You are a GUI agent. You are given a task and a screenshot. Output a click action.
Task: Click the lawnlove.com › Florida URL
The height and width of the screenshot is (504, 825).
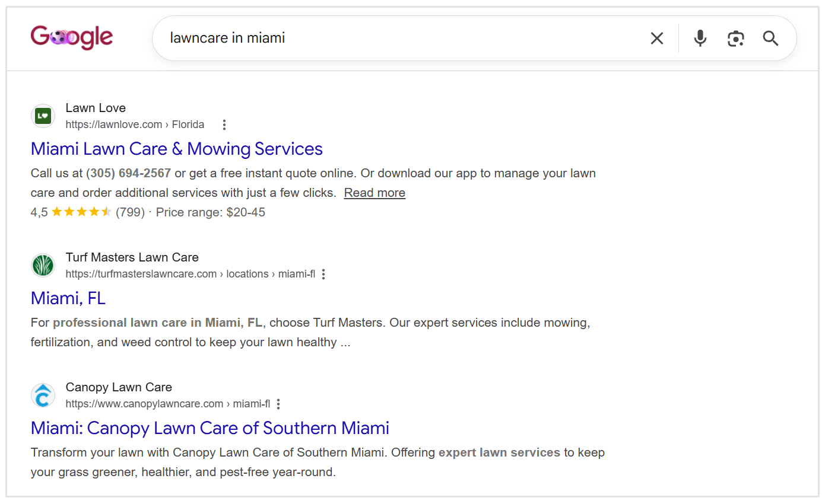(135, 125)
